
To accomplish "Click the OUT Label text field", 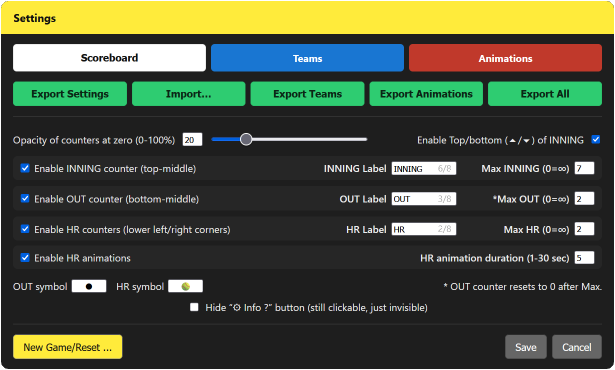I will (x=424, y=199).
